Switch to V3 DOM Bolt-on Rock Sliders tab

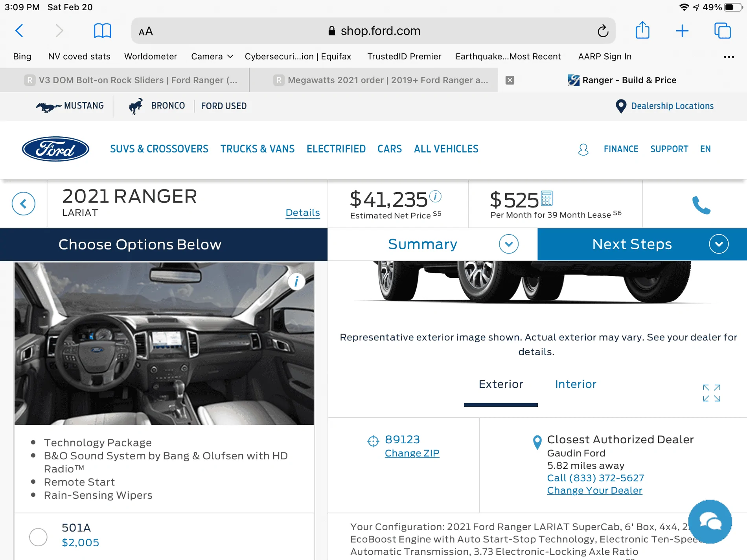coord(125,80)
